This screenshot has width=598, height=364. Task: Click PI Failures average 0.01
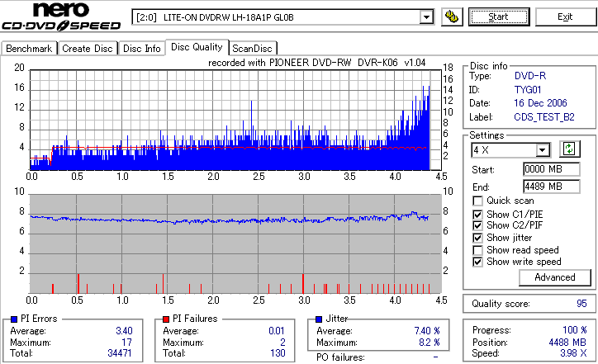pyautogui.click(x=277, y=331)
